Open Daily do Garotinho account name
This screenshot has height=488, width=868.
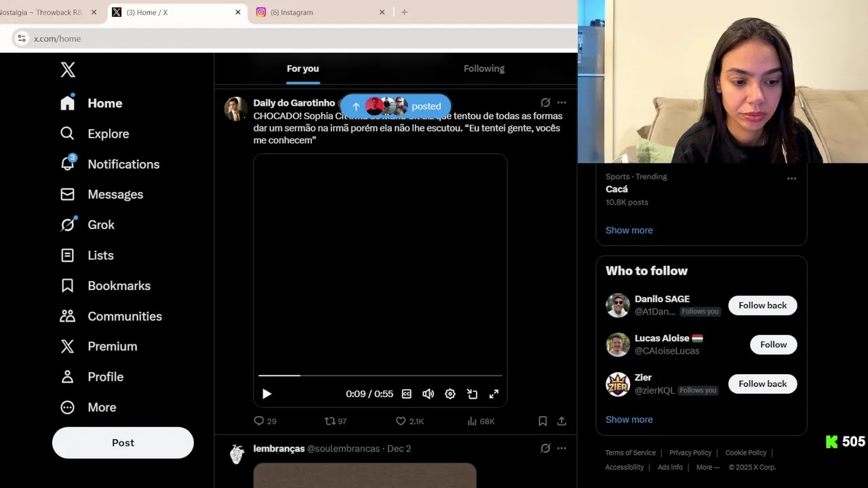click(294, 103)
